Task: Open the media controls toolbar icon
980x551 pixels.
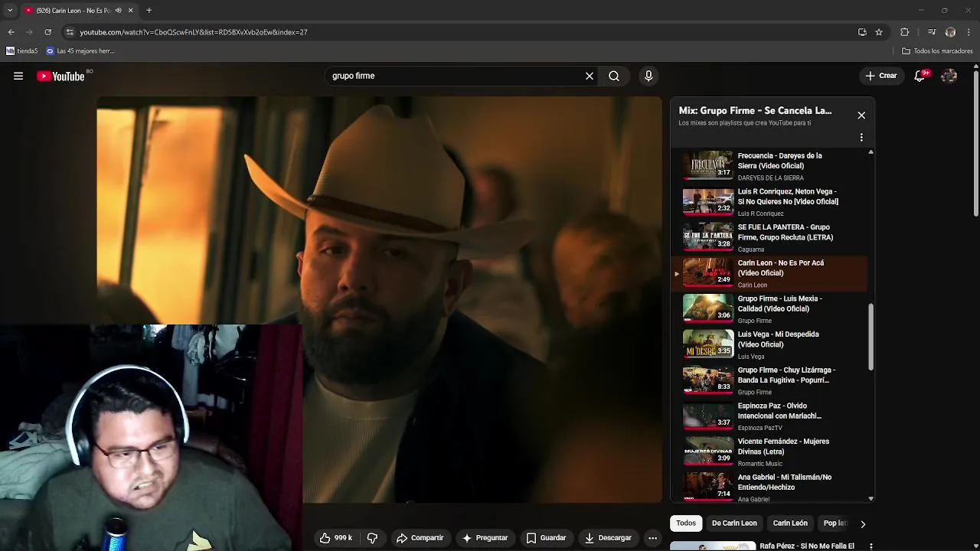Action: pyautogui.click(x=931, y=32)
